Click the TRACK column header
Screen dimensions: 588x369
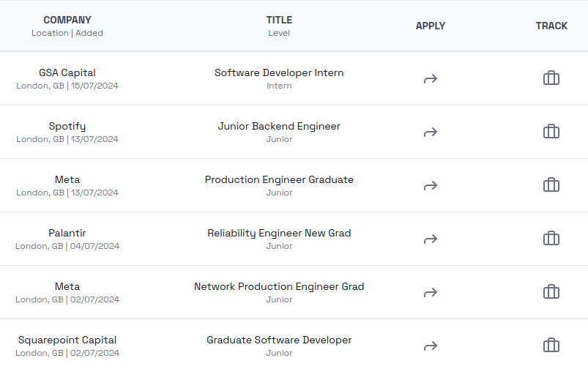pyautogui.click(x=551, y=26)
